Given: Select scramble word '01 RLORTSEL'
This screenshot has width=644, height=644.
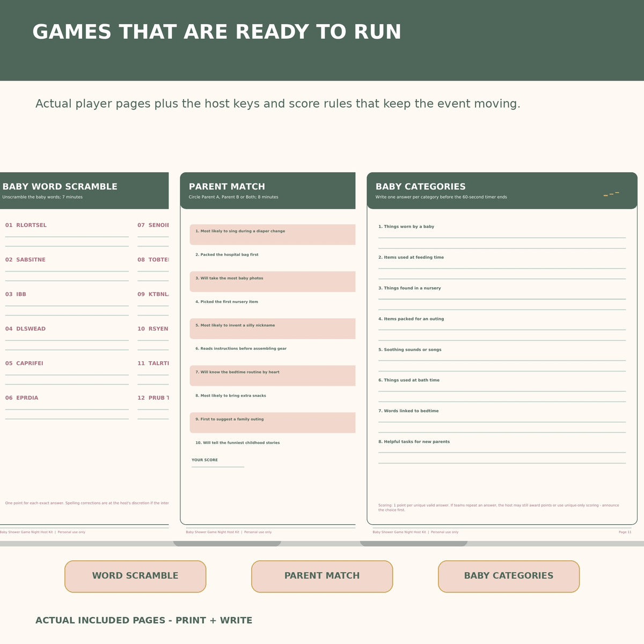Looking at the screenshot, I should [x=26, y=225].
